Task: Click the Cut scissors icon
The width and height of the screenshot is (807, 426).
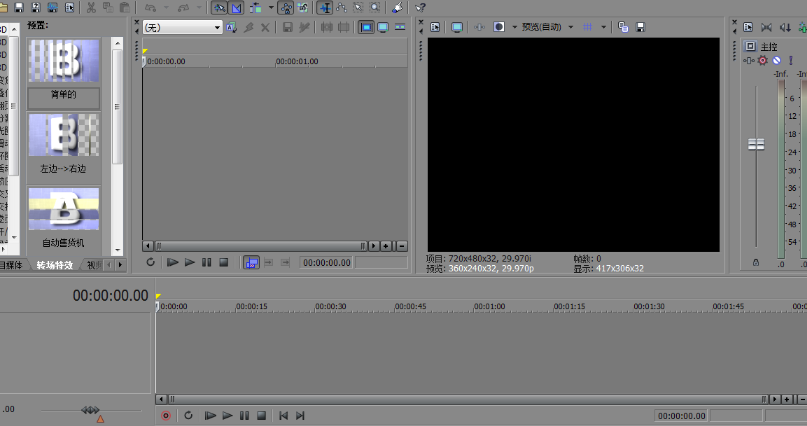Action: tap(91, 7)
